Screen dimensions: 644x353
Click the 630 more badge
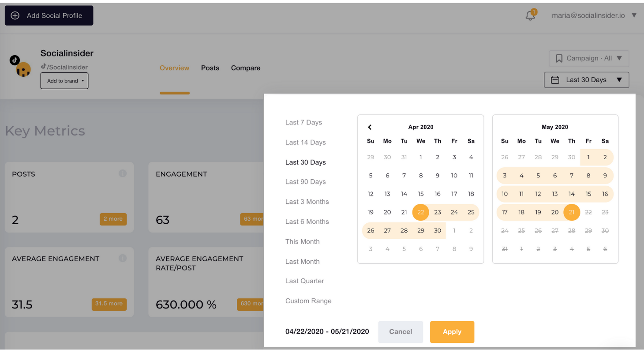coord(251,304)
